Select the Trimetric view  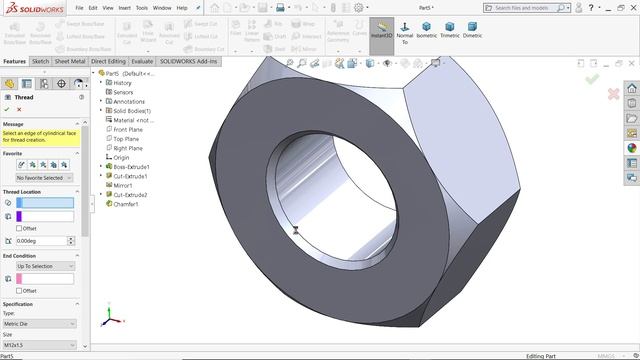450,30
